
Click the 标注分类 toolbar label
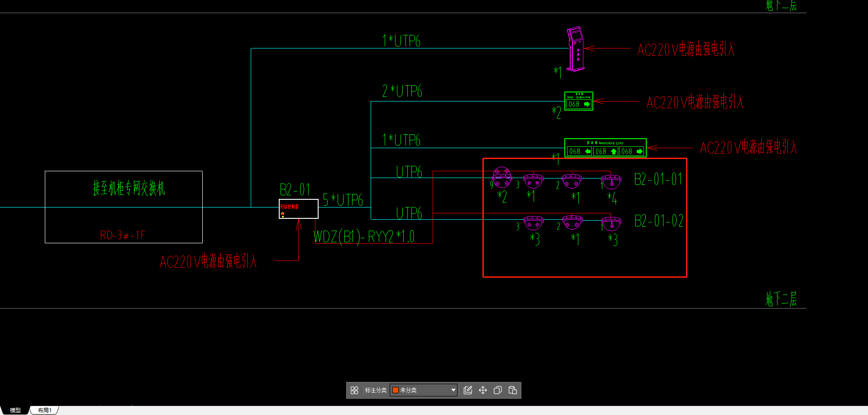pyautogui.click(x=376, y=390)
